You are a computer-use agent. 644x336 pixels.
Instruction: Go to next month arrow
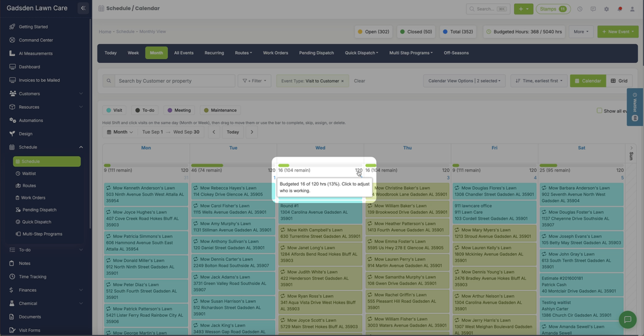click(x=252, y=132)
